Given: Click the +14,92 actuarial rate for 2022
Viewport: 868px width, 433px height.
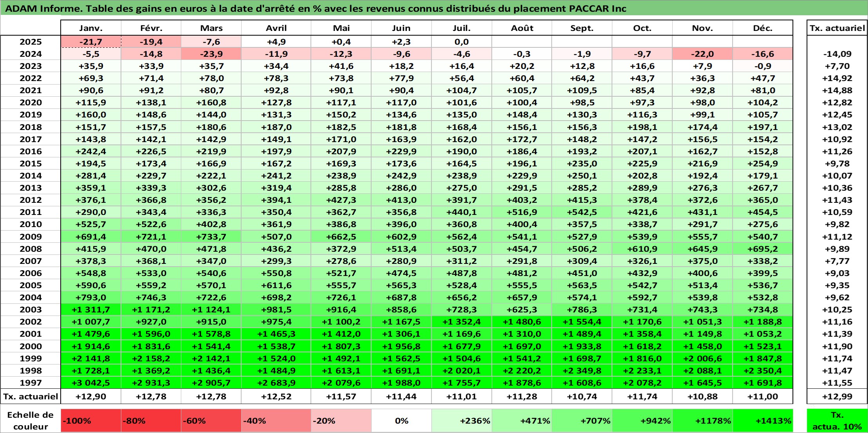Looking at the screenshot, I should (837, 78).
